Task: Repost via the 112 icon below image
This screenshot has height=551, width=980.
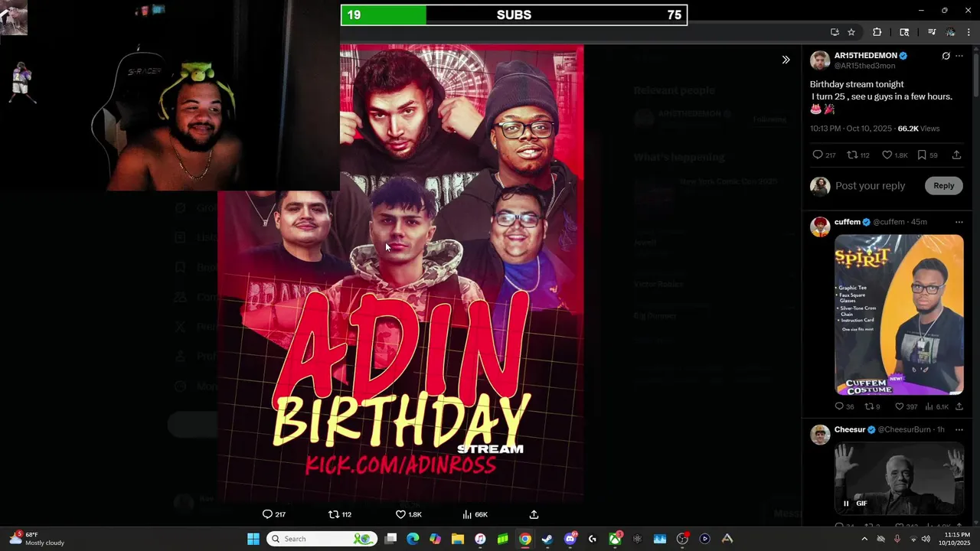Action: point(334,514)
